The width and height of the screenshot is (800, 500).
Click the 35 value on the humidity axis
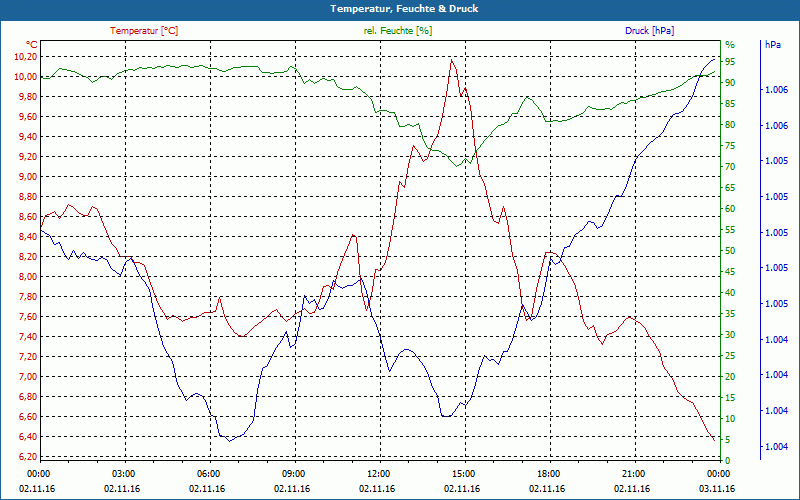pyautogui.click(x=730, y=314)
